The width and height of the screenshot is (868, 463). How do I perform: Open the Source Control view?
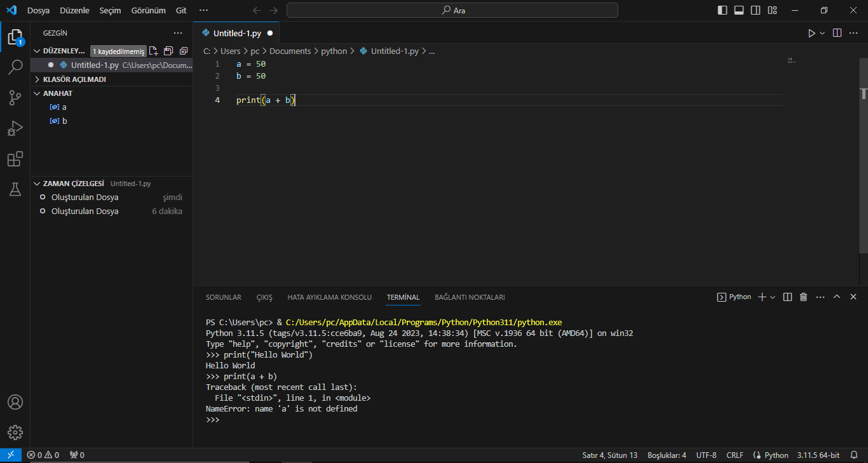pyautogui.click(x=15, y=98)
